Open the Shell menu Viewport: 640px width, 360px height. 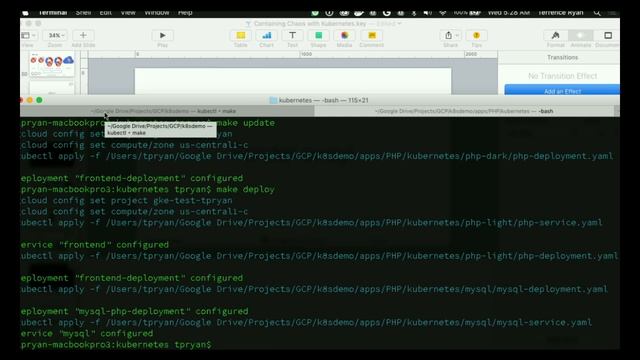83,13
